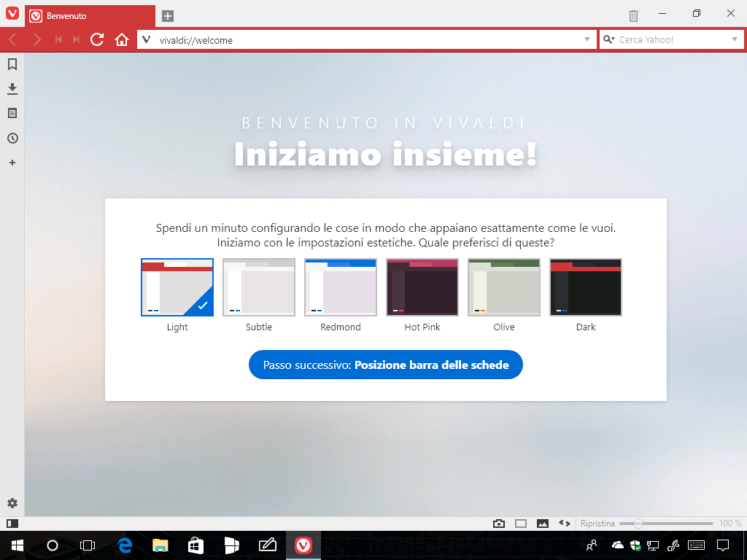Open the People tray icon
Image resolution: width=747 pixels, height=560 pixels.
click(592, 545)
